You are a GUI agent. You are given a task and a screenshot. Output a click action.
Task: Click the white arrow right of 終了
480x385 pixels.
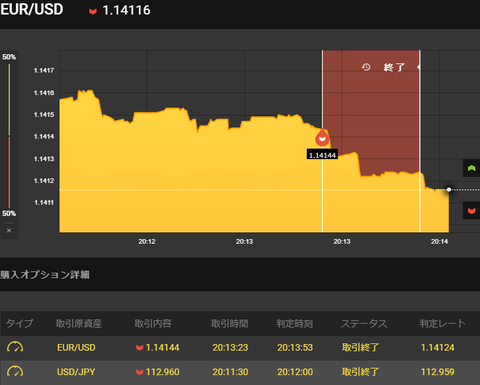(418, 67)
